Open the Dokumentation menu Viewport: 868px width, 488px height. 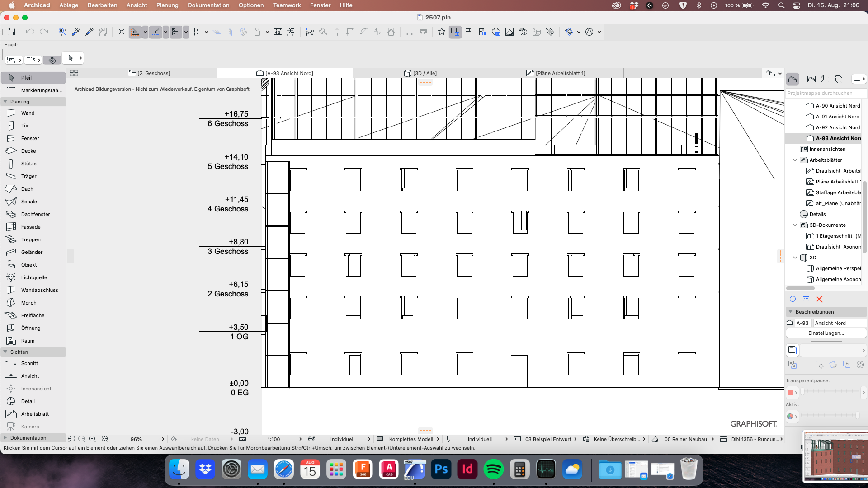(208, 5)
